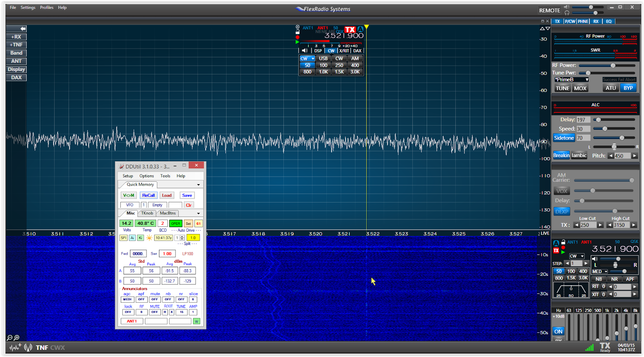Click the antenna signal icon in the bottom bar
The height and width of the screenshot is (357, 644).
tap(28, 347)
